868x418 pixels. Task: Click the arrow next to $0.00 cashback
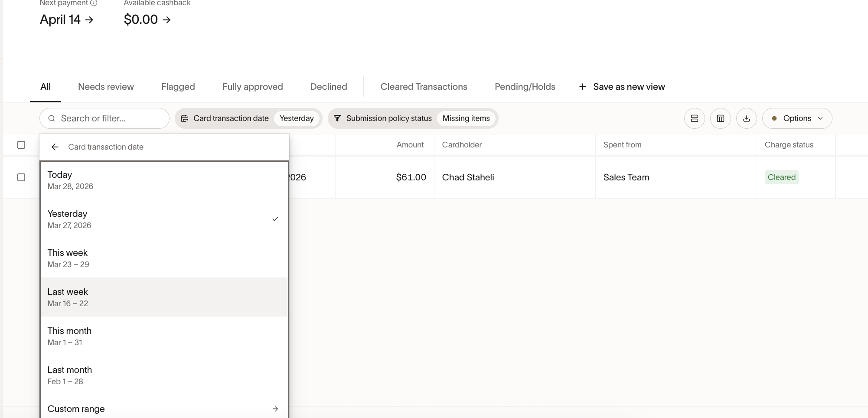point(167,20)
